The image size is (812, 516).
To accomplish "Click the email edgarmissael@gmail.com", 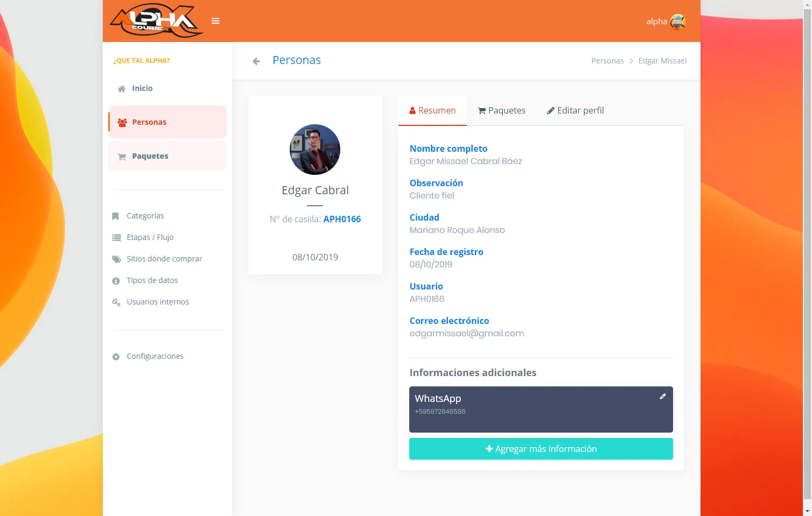I will pos(467,334).
